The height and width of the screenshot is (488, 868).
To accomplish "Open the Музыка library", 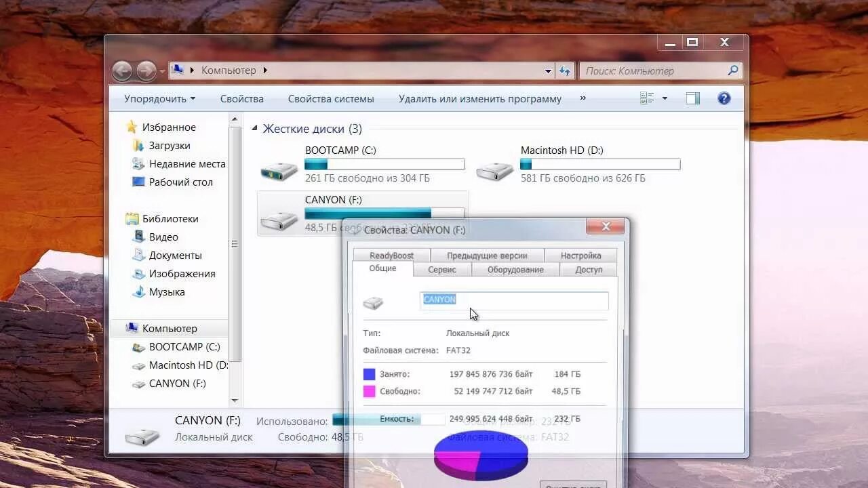I will 167,292.
